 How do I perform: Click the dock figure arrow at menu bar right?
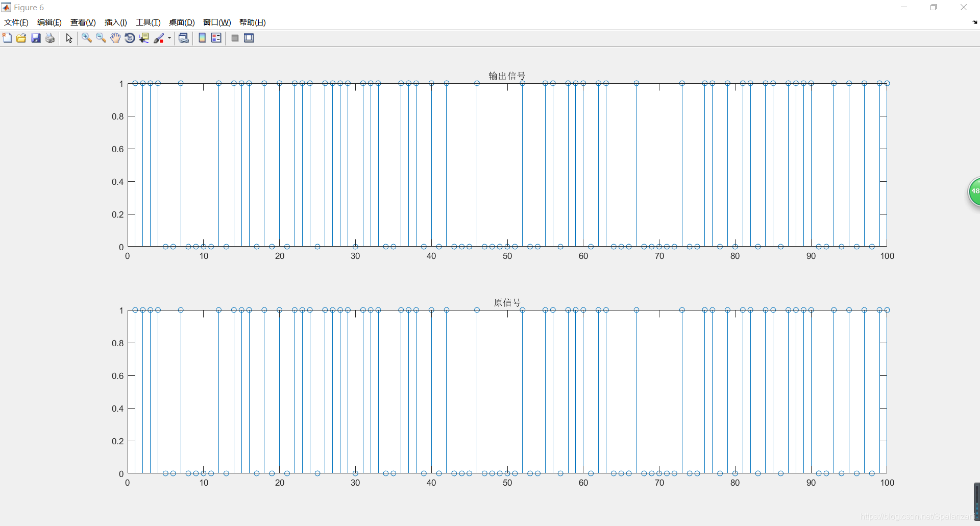pos(975,22)
